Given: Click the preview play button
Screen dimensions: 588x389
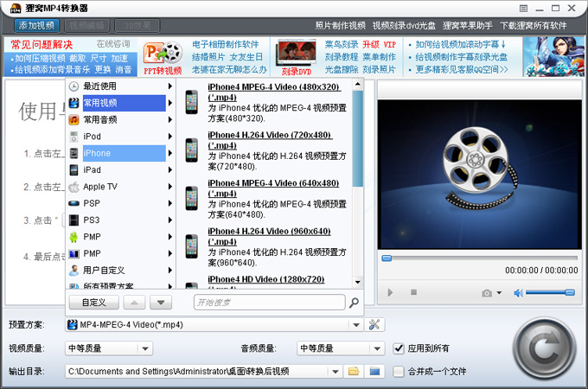Looking at the screenshot, I should click(x=390, y=292).
